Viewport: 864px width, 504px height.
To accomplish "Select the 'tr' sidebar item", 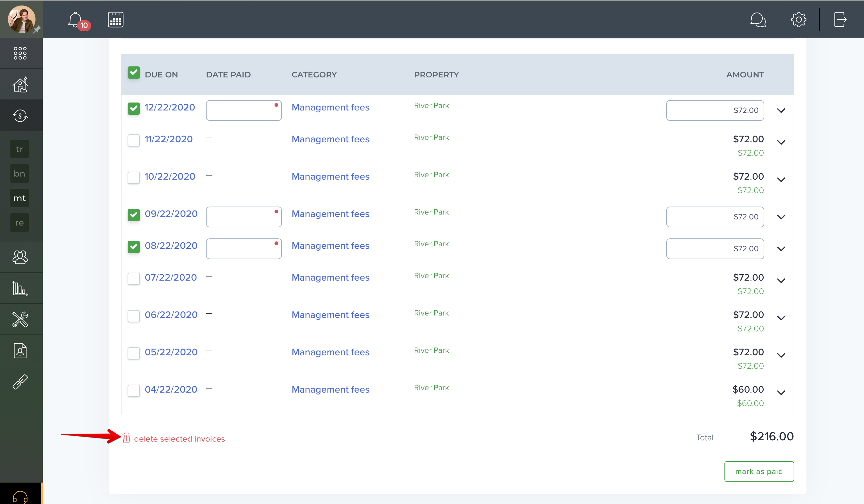I will pyautogui.click(x=20, y=149).
